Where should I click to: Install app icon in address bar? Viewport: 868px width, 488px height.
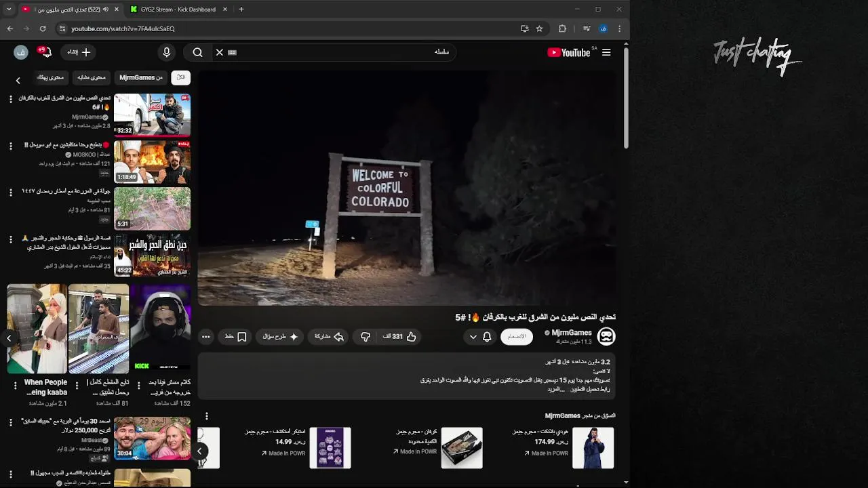click(x=524, y=28)
